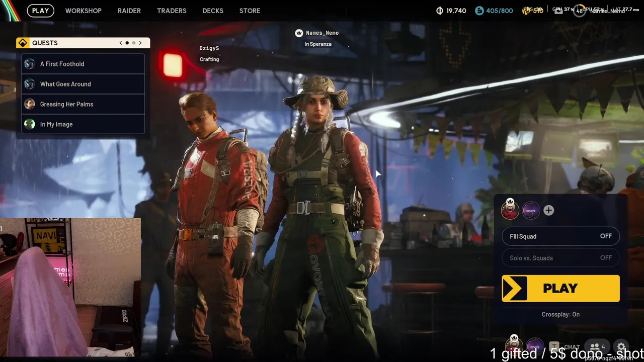Click the yellow Quests diamond icon

(23, 43)
